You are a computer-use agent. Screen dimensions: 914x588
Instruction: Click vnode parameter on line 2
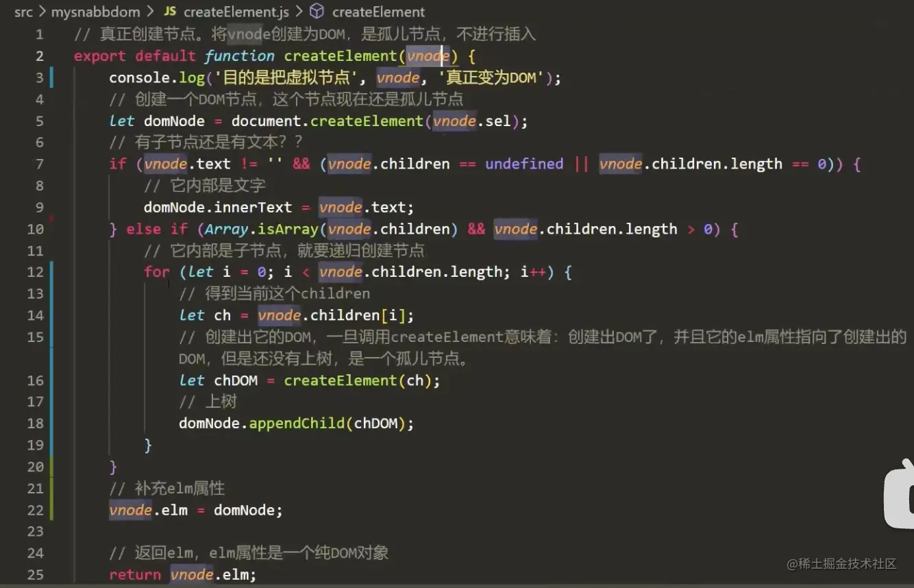coord(428,56)
